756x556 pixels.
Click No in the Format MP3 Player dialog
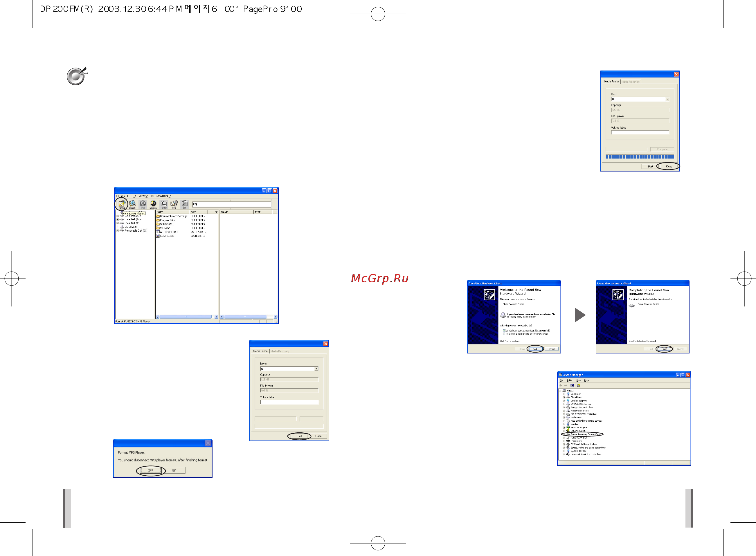pyautogui.click(x=174, y=470)
